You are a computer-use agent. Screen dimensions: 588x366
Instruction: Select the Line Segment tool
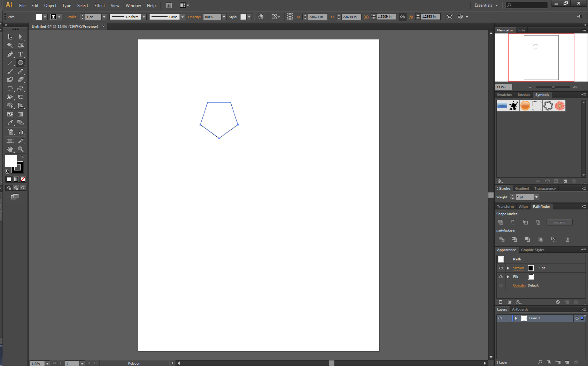pos(10,63)
